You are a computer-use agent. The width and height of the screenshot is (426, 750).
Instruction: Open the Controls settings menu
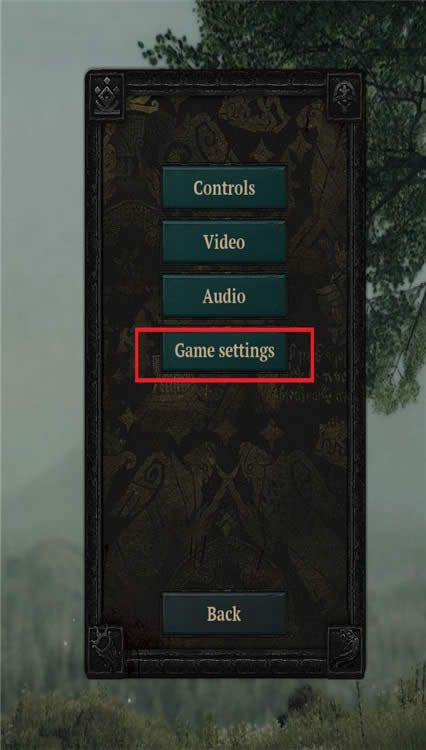click(224, 187)
